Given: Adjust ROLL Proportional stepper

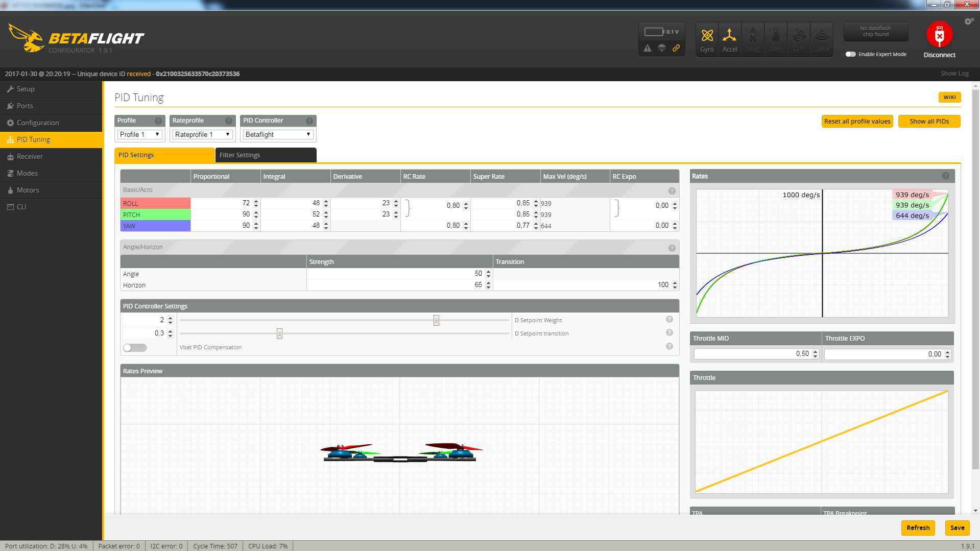Looking at the screenshot, I should pos(256,203).
